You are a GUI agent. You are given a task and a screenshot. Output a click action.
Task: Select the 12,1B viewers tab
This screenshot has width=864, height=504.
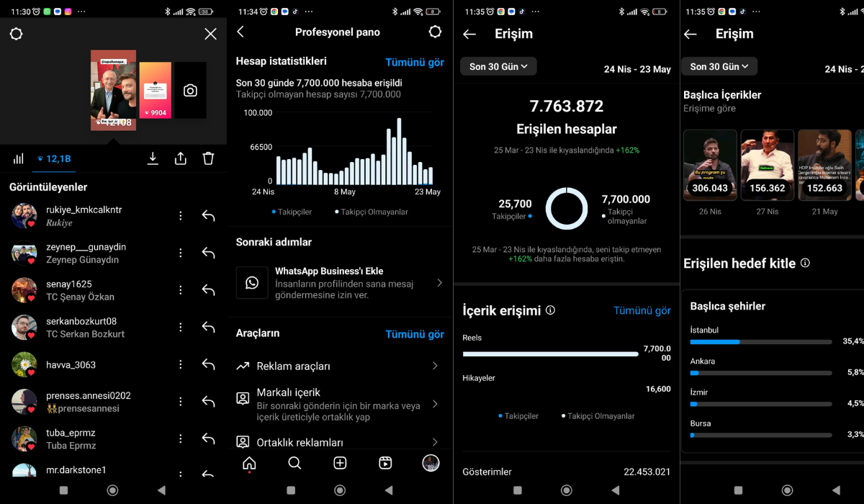[53, 158]
